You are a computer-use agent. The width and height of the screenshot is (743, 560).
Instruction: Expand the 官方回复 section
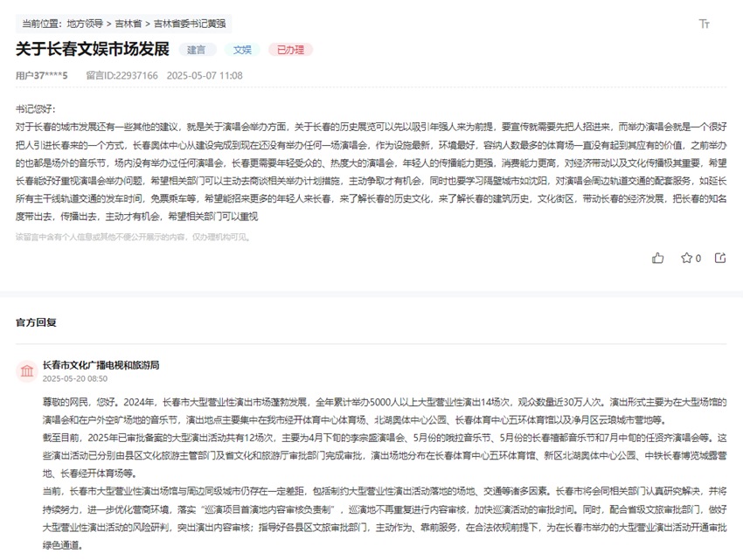(35, 322)
